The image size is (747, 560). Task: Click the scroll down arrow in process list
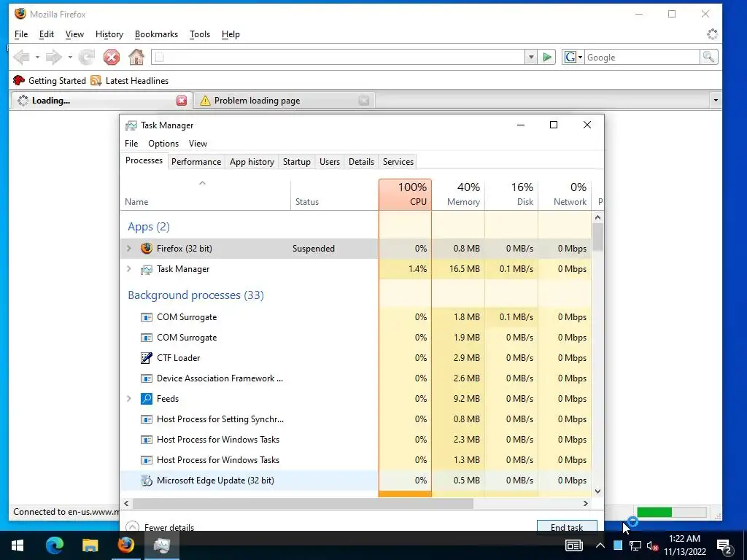point(598,491)
